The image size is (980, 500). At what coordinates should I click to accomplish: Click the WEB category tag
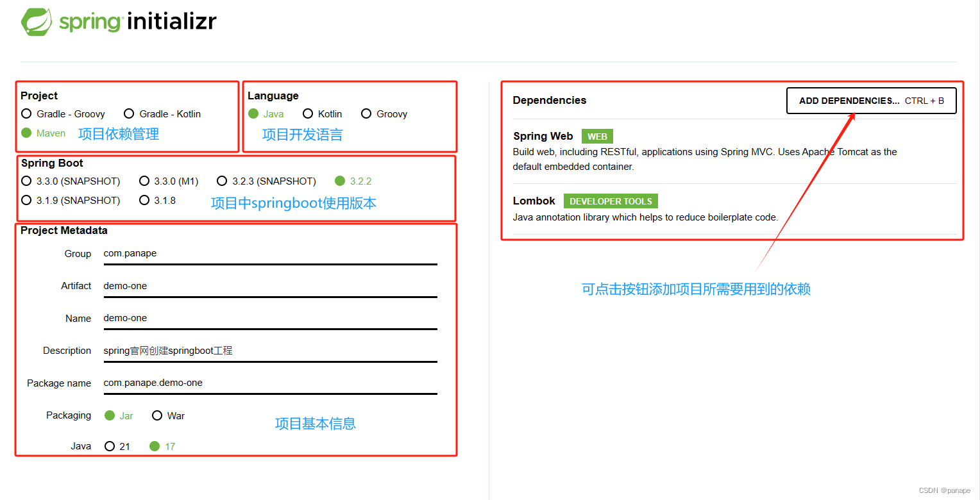(597, 137)
